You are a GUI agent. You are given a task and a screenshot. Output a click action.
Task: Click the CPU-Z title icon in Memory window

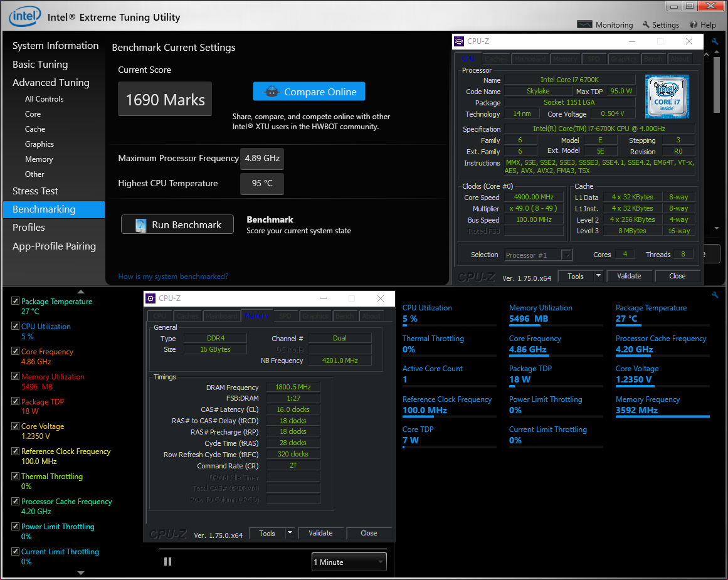(150, 298)
